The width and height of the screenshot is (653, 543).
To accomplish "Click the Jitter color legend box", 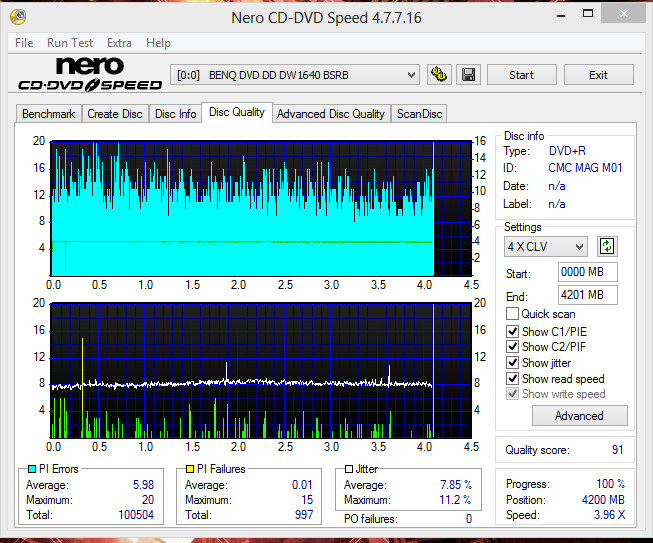I will tap(349, 469).
